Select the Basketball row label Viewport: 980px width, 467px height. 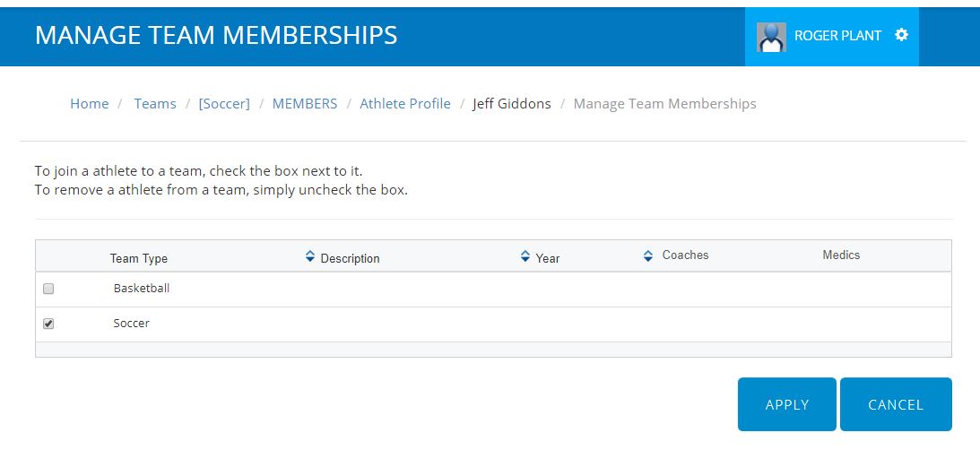(142, 289)
